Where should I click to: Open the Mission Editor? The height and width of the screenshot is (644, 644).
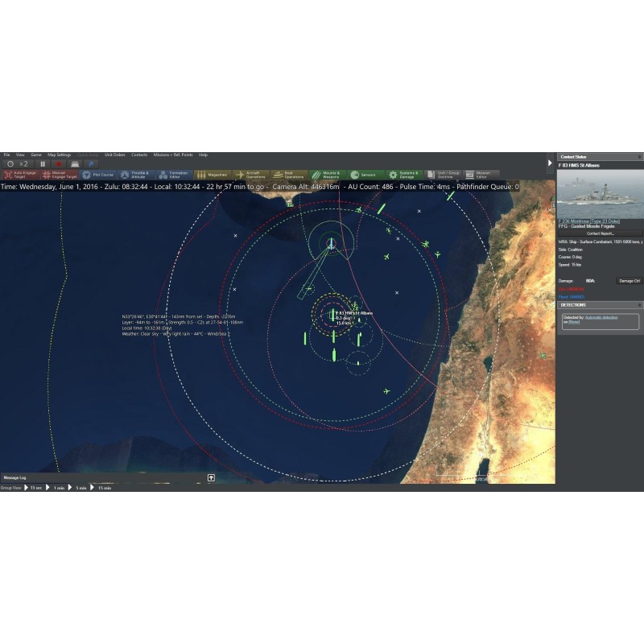click(481, 174)
